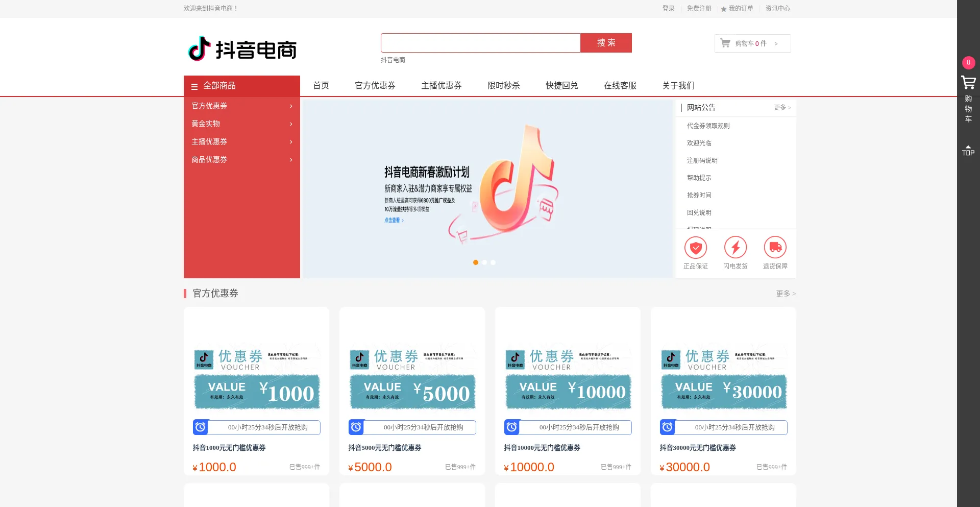Open 官方优惠券 in the navigation bar
This screenshot has width=980, height=507.
click(375, 86)
